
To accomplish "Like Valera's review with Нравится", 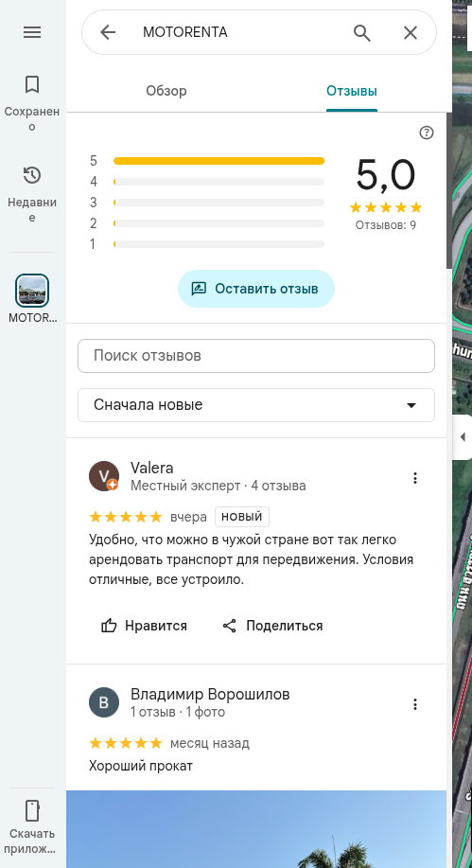I will [145, 626].
